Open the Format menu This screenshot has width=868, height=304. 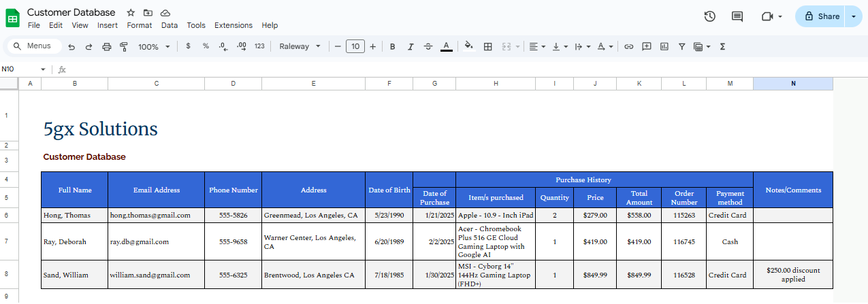click(139, 25)
